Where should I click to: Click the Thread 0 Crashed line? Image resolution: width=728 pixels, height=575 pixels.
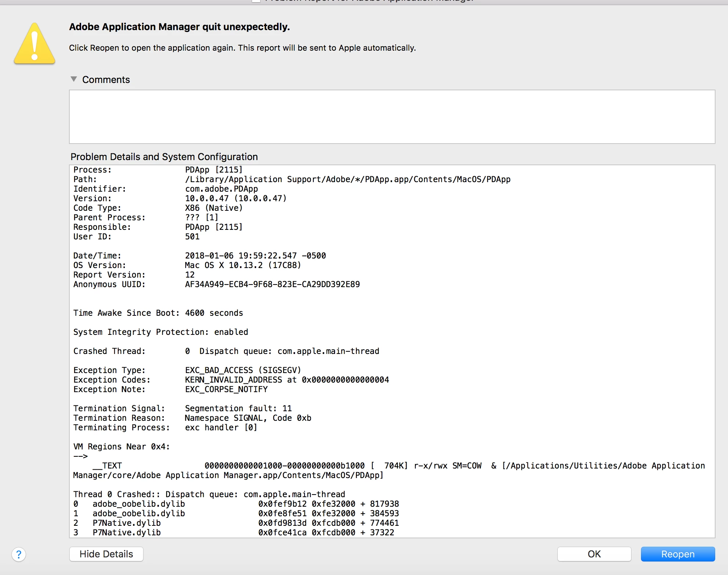209,494
